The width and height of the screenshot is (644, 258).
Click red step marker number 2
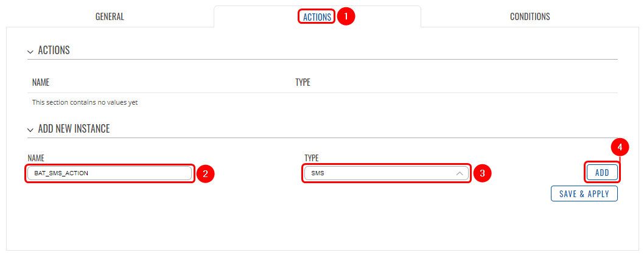pyautogui.click(x=205, y=174)
